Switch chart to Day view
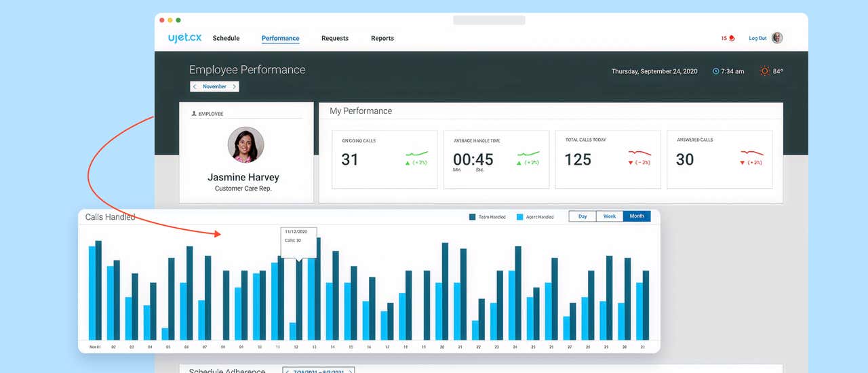The width and height of the screenshot is (868, 373). pyautogui.click(x=583, y=216)
